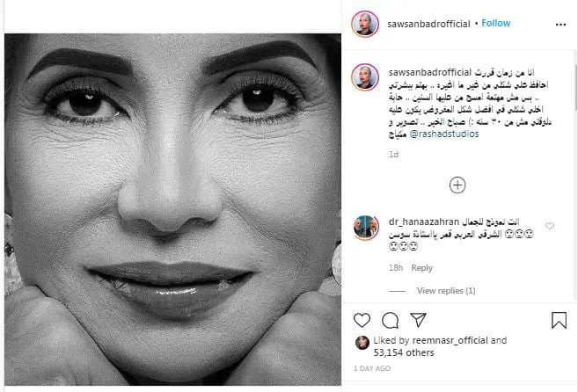Viewport: 578px width, 392px height.
Task: Open dr_hanaazahran's profile avatar
Action: (366, 228)
